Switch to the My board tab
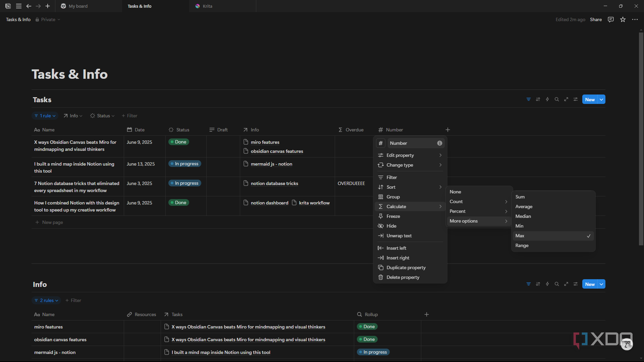Screen dimensions: 644x362 click(89, 6)
